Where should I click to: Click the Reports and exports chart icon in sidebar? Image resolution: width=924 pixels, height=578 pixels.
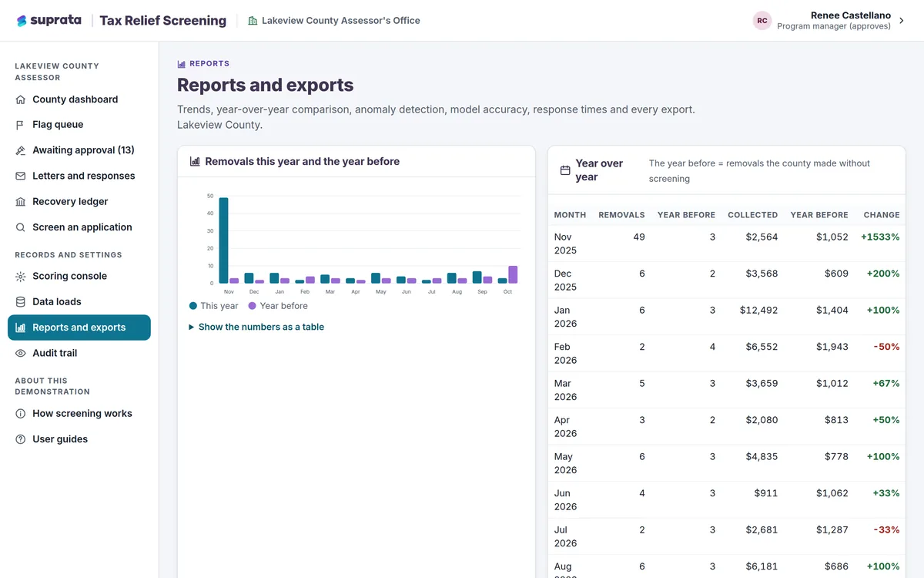(x=21, y=328)
